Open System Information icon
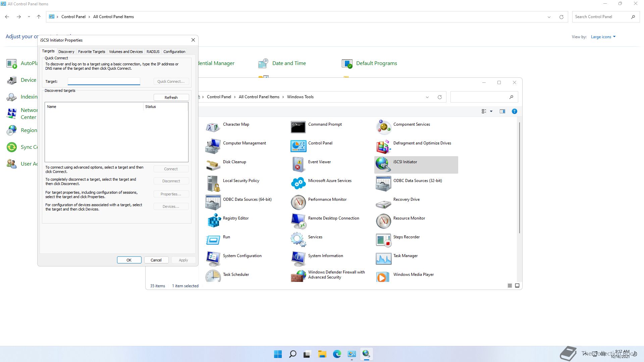The height and width of the screenshot is (362, 644). (298, 259)
